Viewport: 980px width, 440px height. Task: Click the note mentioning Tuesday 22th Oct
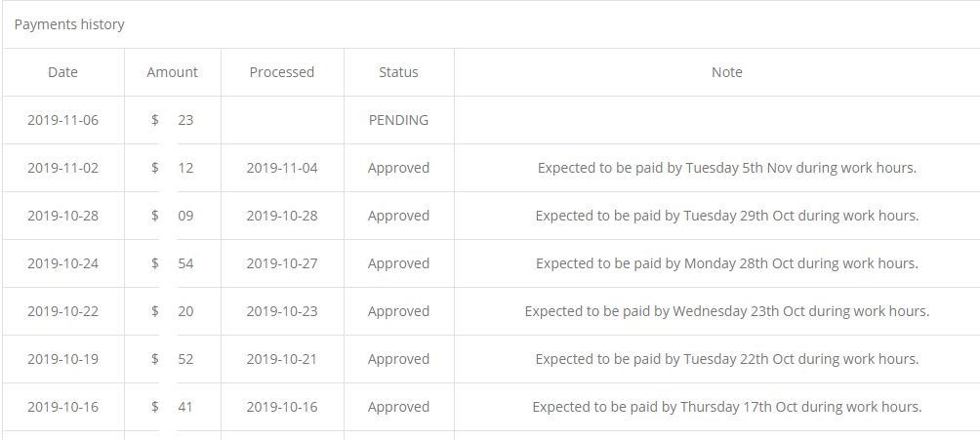pos(726,359)
